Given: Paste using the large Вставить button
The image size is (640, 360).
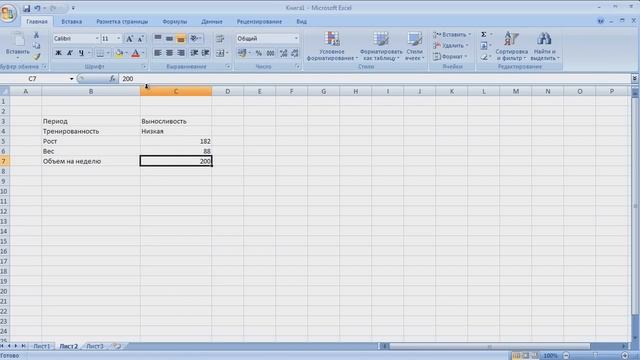Looking at the screenshot, I should tap(18, 44).
